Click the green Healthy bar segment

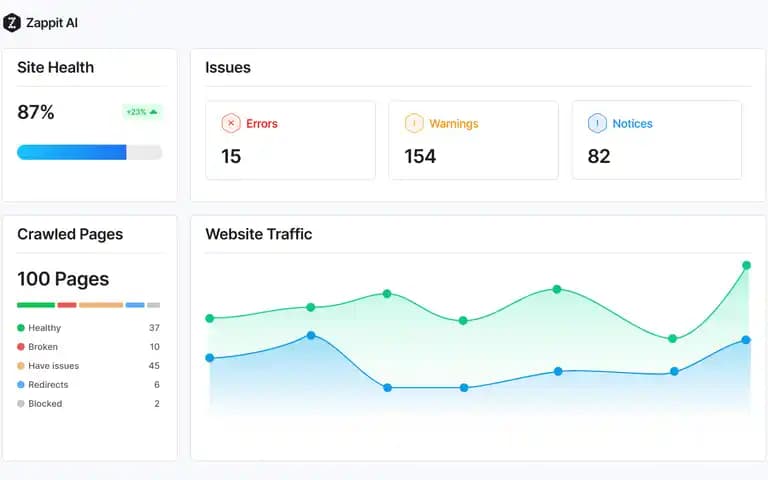pyautogui.click(x=36, y=305)
